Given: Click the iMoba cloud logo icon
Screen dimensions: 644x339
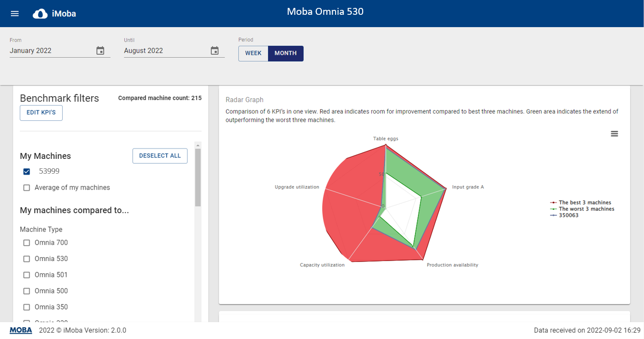Looking at the screenshot, I should [x=40, y=14].
